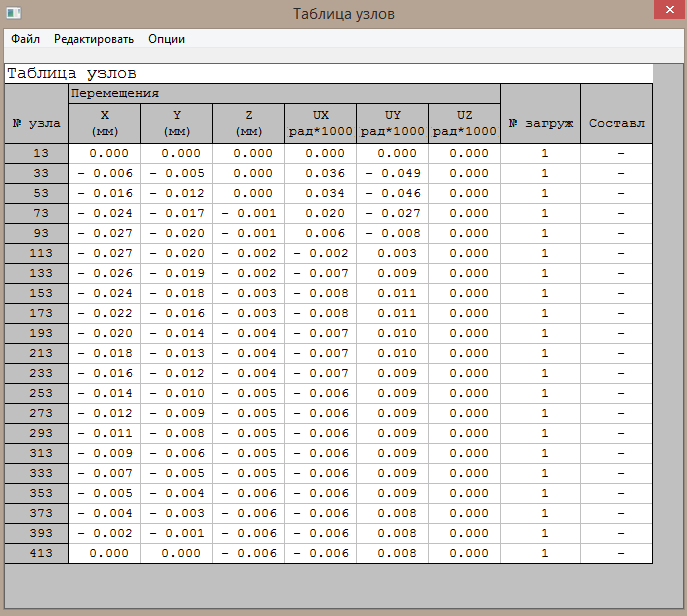Screen dimensions: 687x616
Task: Click Y value -0.017 for node 73
Action: (x=177, y=213)
